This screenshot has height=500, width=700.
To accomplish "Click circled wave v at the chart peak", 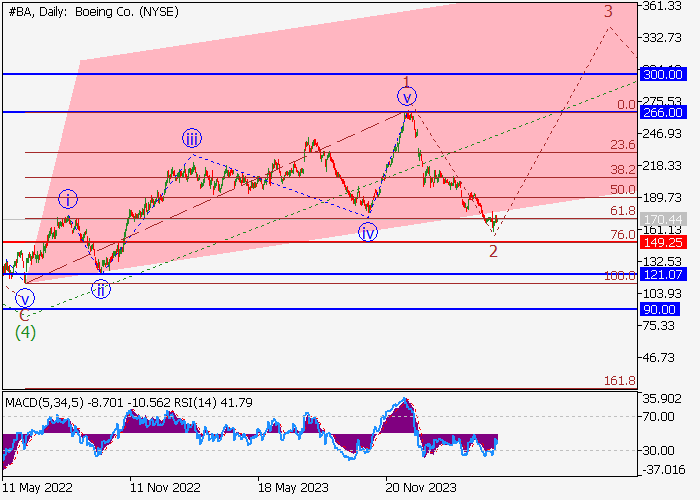I will [406, 97].
